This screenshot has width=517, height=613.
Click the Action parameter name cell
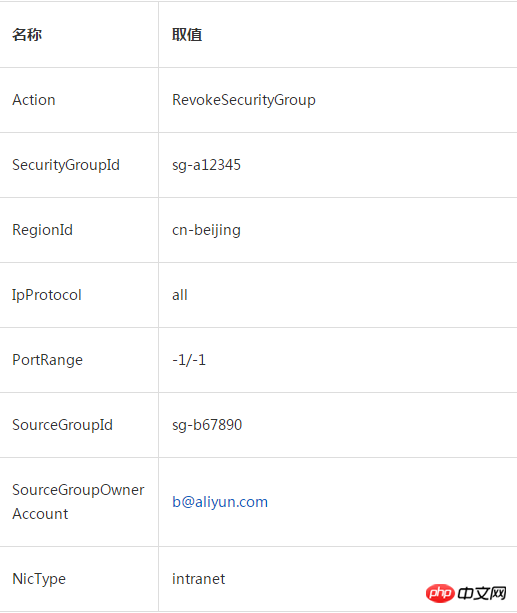click(x=34, y=100)
